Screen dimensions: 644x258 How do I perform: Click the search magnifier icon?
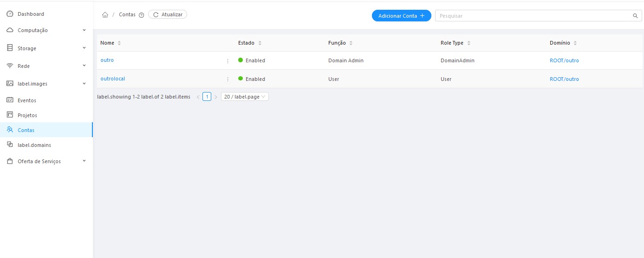tap(635, 16)
